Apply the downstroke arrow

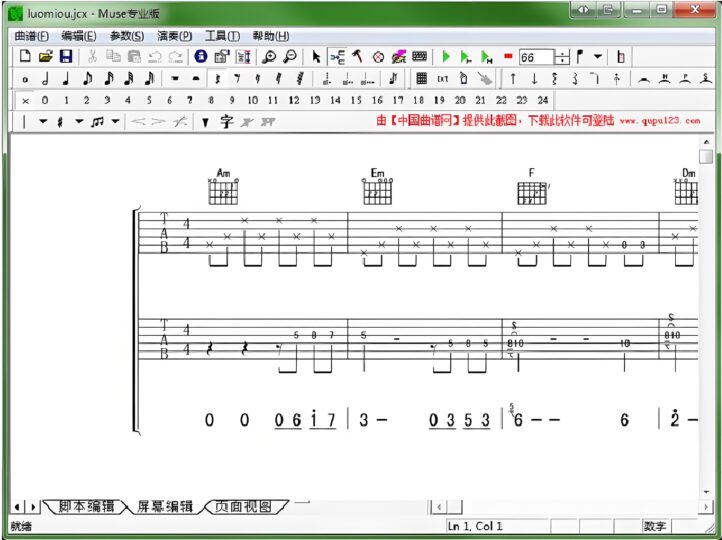point(534,79)
